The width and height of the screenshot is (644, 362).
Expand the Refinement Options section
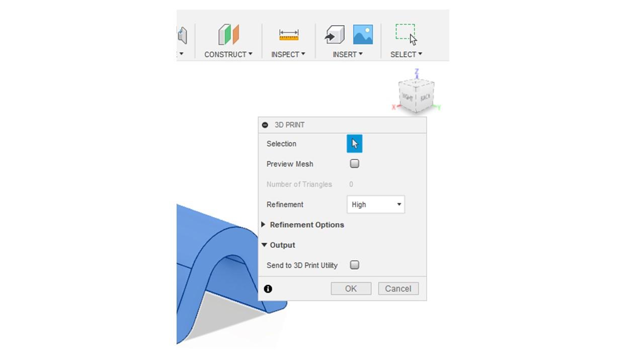302,225
